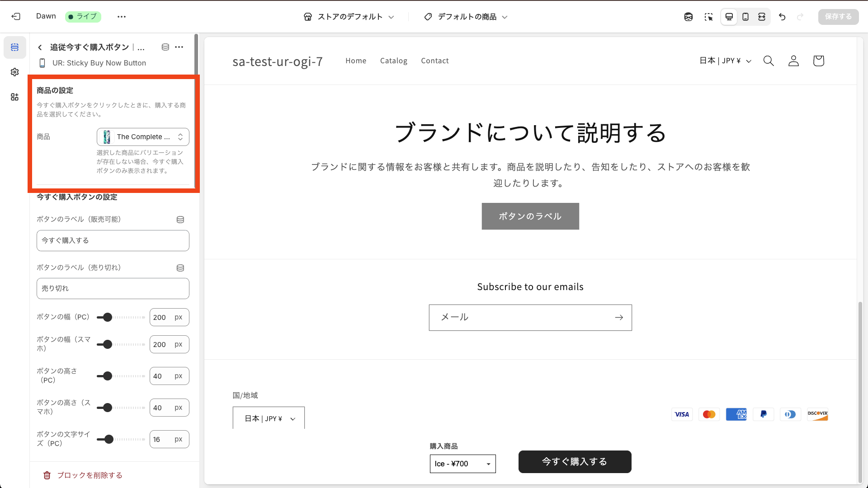Image resolution: width=868 pixels, height=488 pixels.
Task: Keep desktop view selected in device toggle
Action: pos(729,17)
